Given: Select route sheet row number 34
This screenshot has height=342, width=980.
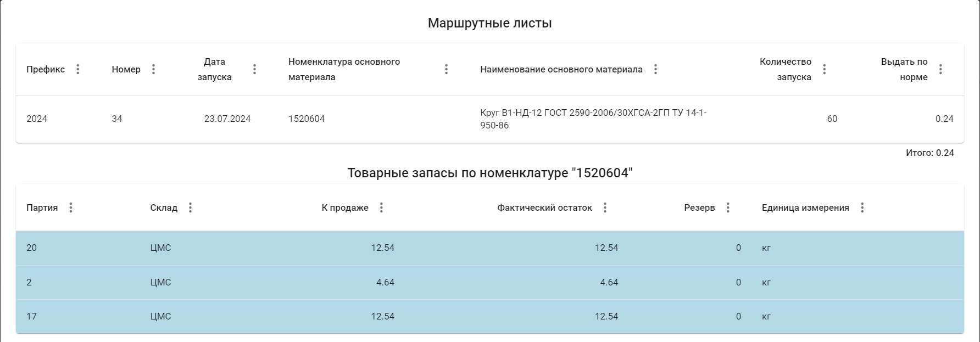Looking at the screenshot, I should tap(489, 119).
